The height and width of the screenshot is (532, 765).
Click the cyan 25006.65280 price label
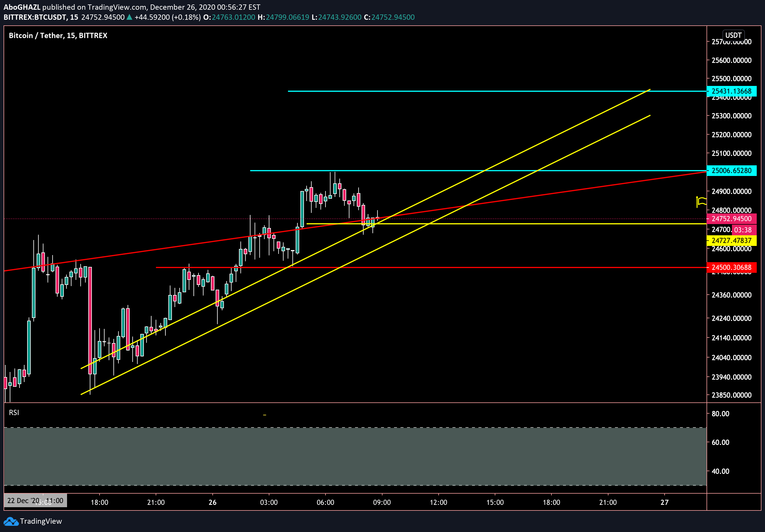click(731, 171)
